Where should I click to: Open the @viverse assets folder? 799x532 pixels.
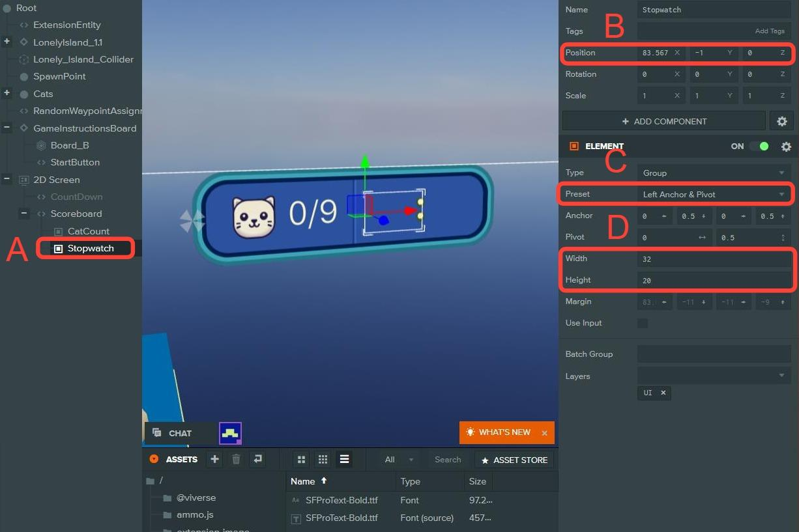click(x=196, y=497)
